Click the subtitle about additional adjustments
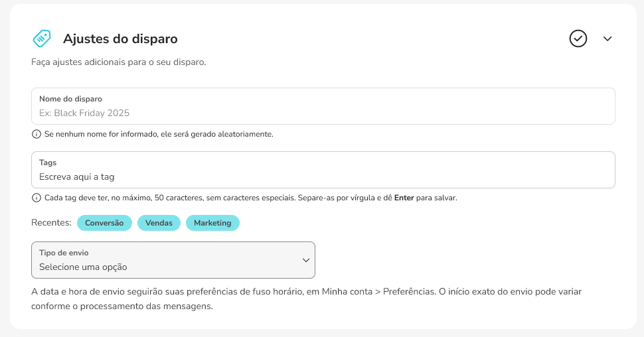The height and width of the screenshot is (337, 644). tap(118, 62)
